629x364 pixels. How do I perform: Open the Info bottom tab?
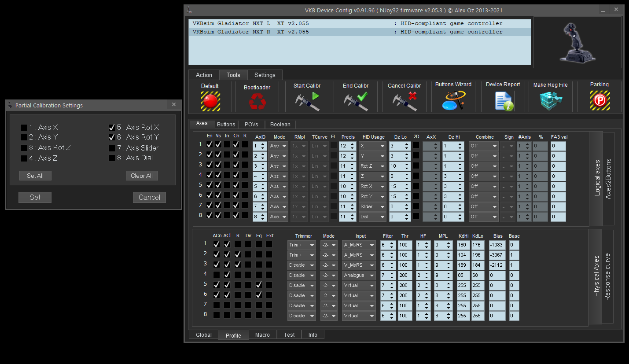313,335
